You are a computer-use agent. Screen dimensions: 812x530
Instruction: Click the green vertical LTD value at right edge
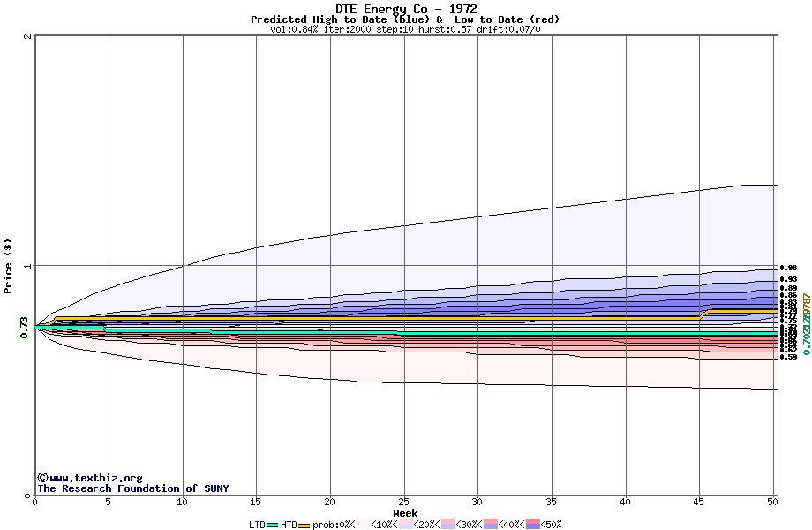point(807,334)
